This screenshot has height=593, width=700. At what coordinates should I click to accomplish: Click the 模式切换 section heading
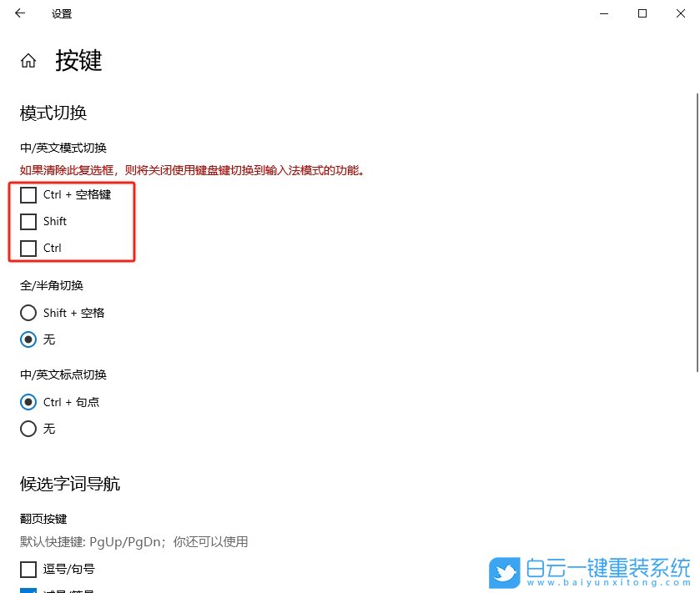tap(53, 113)
